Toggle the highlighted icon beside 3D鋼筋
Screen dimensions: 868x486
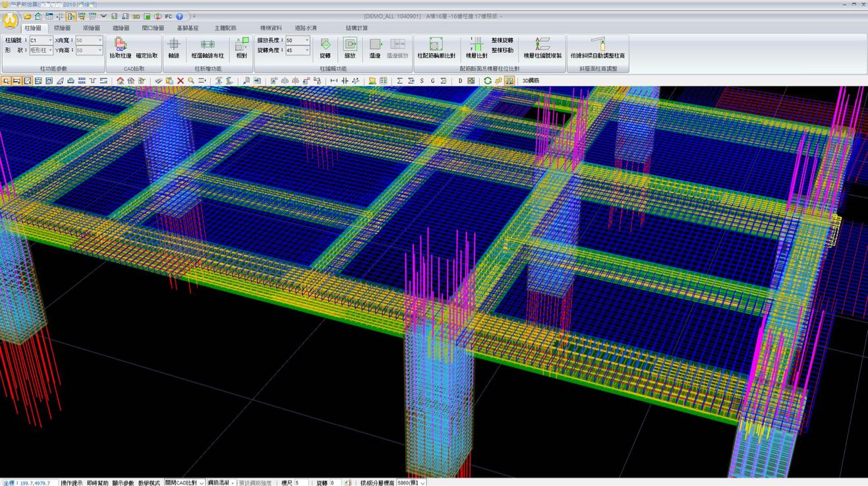[509, 80]
